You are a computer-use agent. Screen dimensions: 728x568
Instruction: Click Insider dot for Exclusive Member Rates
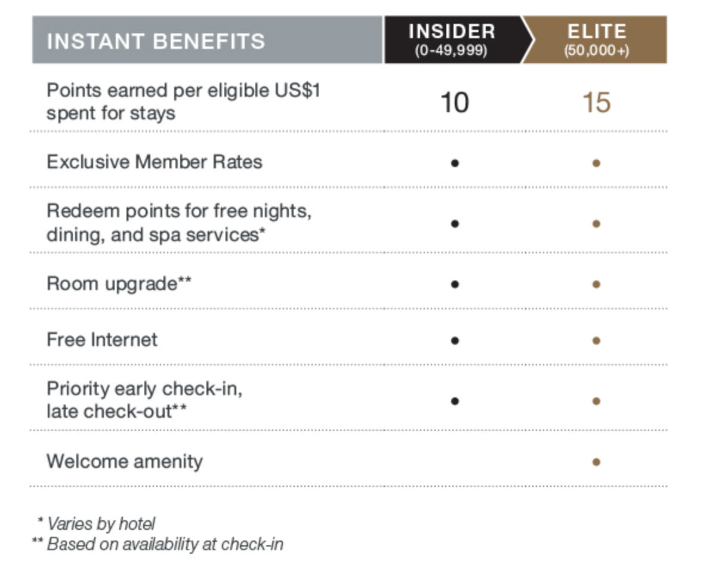455,163
